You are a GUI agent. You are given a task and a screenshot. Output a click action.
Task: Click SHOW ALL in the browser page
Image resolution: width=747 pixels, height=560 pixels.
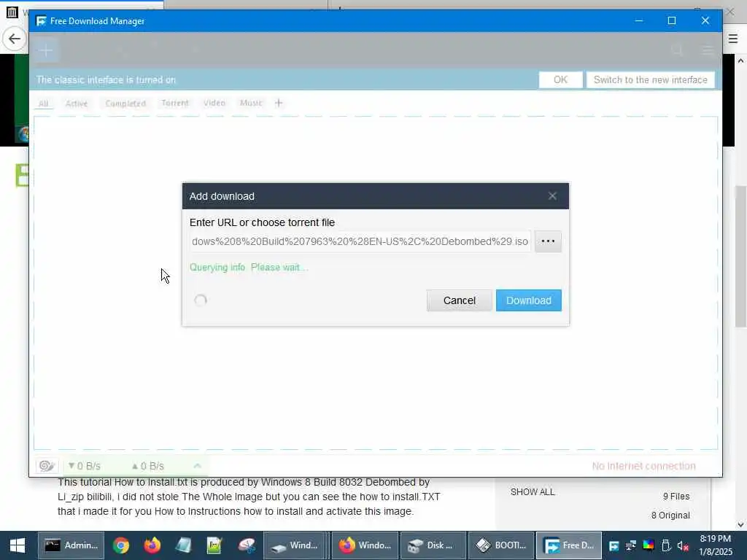coord(533,492)
